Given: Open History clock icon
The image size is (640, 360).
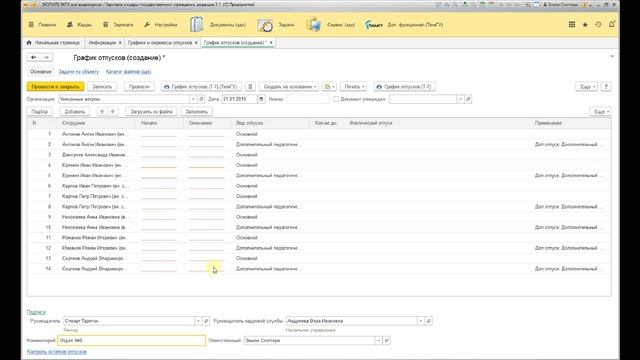Looking at the screenshot, I should [x=598, y=24].
